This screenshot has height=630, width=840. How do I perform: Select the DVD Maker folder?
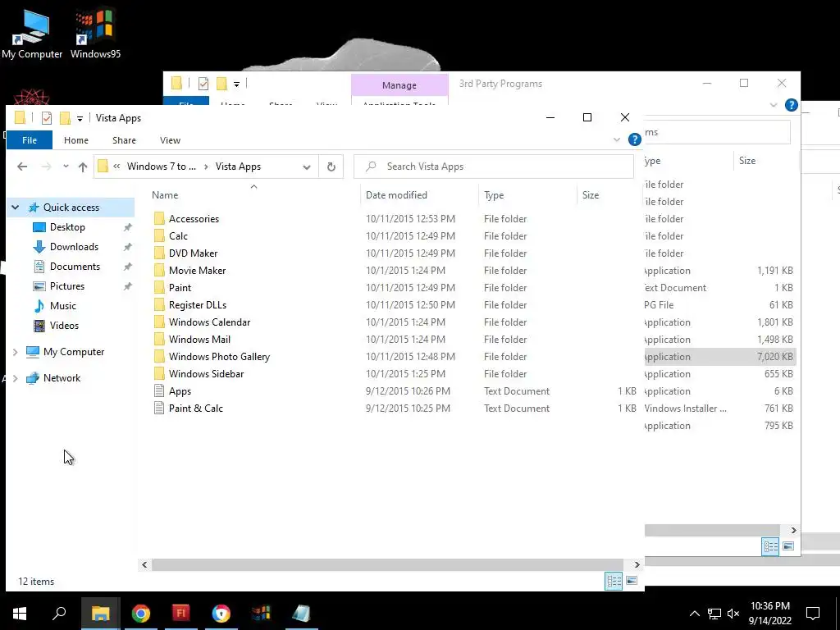tap(193, 253)
